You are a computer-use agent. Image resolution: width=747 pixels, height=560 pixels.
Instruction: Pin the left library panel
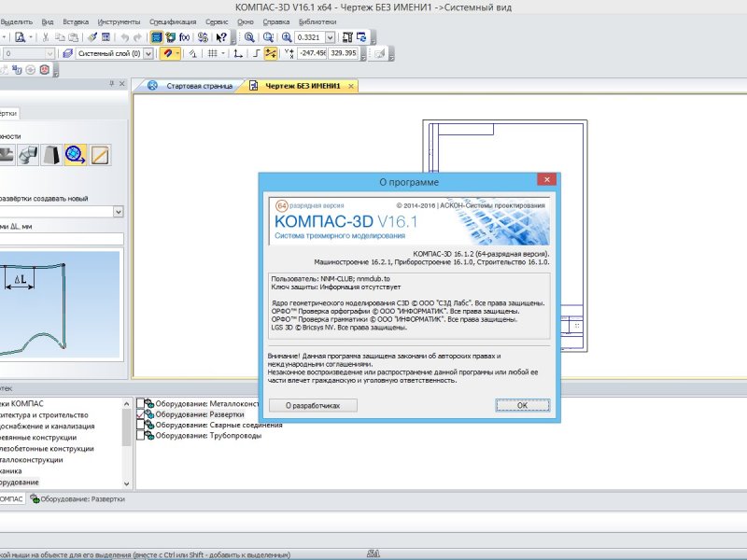[112, 84]
